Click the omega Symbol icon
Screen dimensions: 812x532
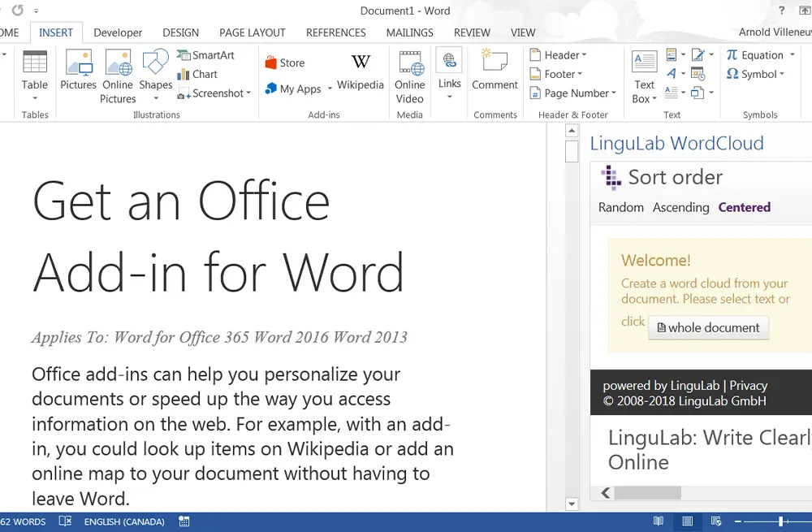point(732,74)
